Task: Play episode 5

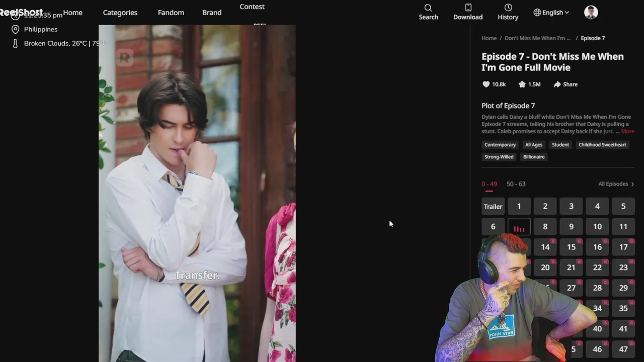Action: 623,206
